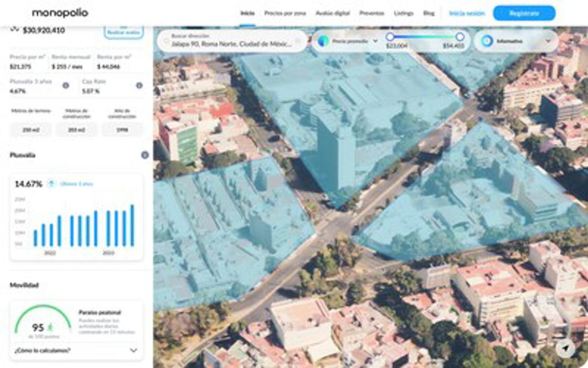Click the right price range slider handle
Viewport: 588px width, 368px height.
(x=460, y=37)
